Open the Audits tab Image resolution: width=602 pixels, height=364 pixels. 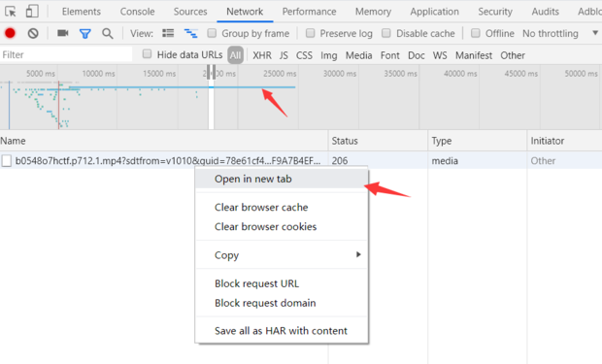click(x=545, y=12)
